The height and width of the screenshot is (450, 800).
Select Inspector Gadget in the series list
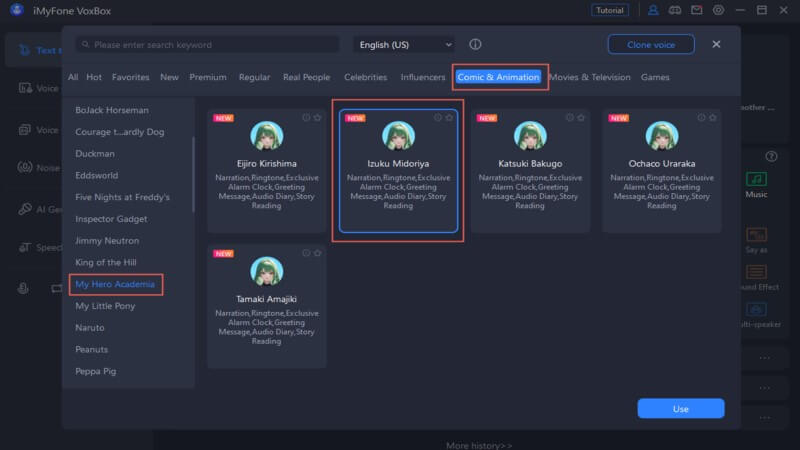coord(111,219)
